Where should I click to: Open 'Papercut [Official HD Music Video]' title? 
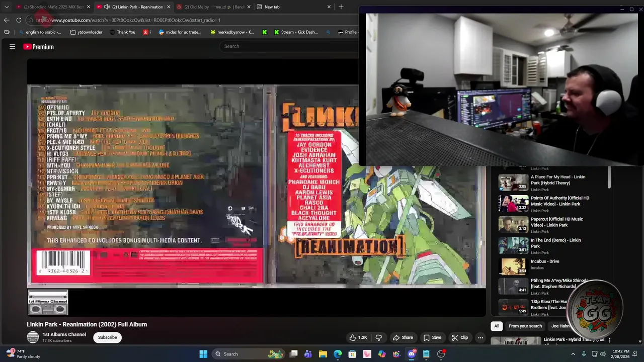click(556, 222)
